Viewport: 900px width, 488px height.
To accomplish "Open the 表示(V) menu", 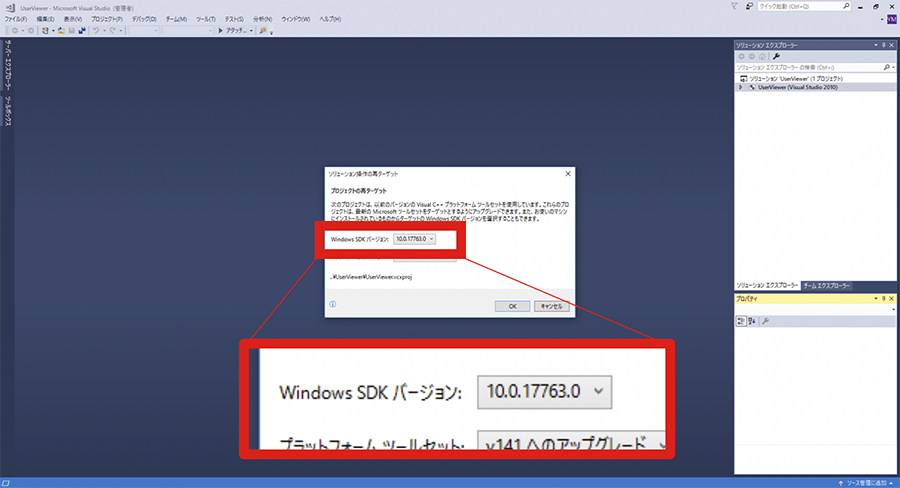I will click(x=73, y=19).
